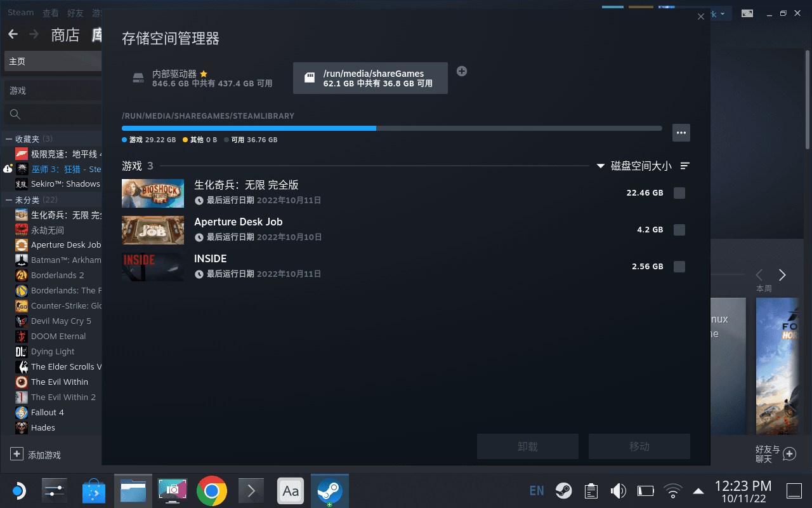Click the volume speaker tray icon

618,490
